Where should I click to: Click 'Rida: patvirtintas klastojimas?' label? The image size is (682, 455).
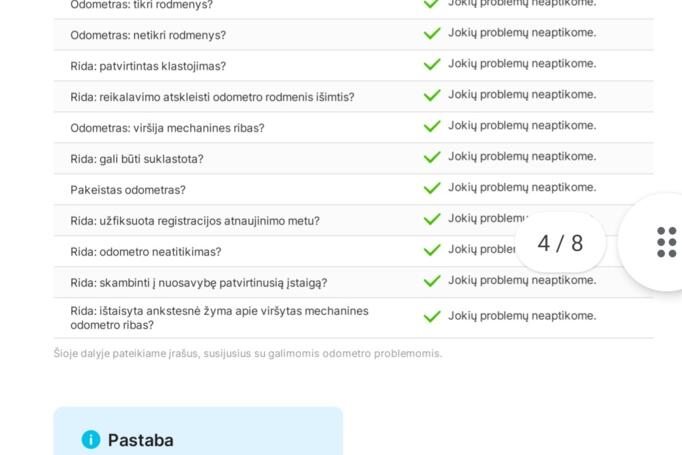(148, 66)
